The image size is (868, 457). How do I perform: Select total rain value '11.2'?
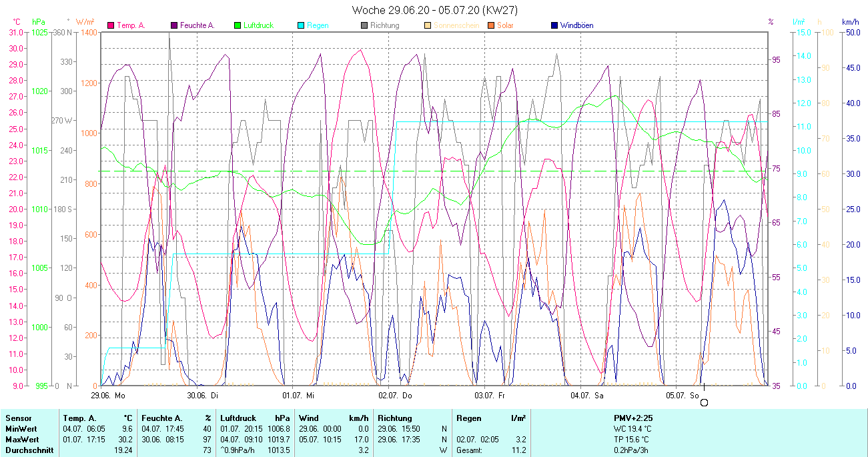(518, 450)
